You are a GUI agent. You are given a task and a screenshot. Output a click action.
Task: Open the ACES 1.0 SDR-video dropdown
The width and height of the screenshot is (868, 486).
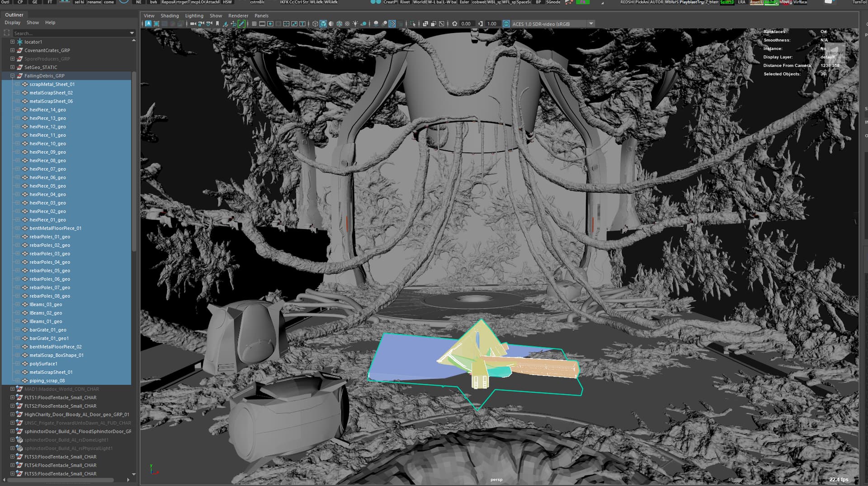(591, 24)
